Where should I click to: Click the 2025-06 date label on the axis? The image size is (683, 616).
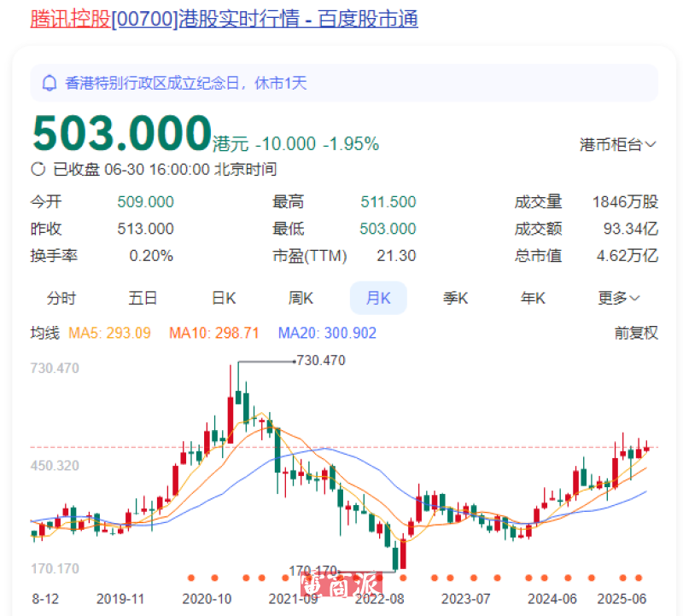pos(622,599)
